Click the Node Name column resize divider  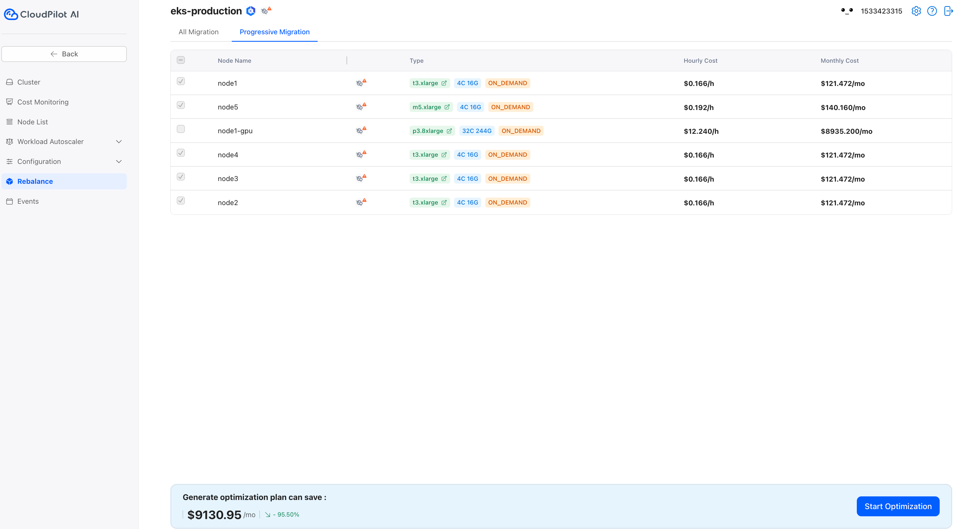pos(347,61)
